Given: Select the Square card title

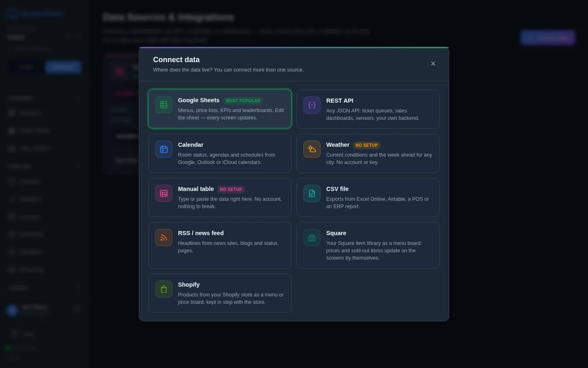Looking at the screenshot, I should coord(336,233).
